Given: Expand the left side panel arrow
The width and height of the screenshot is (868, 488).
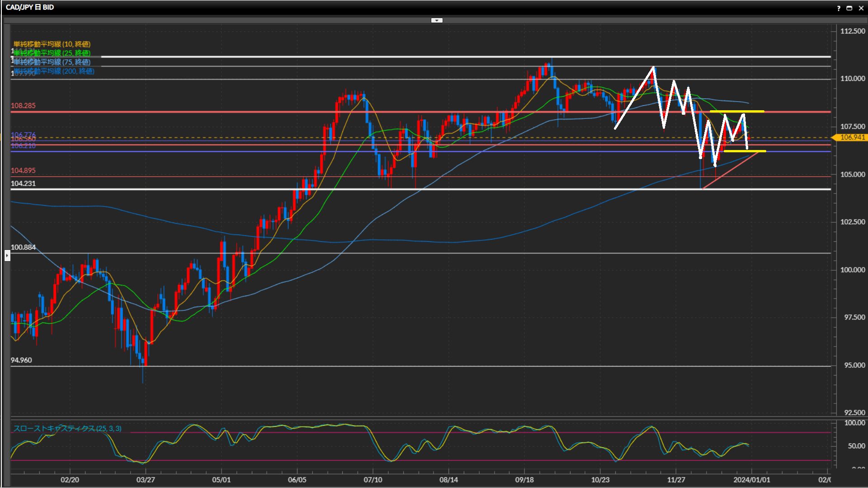Looking at the screenshot, I should (7, 256).
